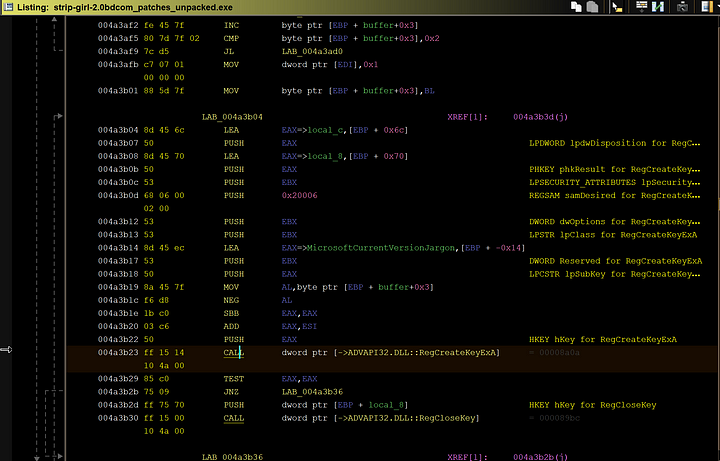Screen dimensions: 720x461
Task: Click XREF address 004a3b2b(j)
Action: point(540,457)
